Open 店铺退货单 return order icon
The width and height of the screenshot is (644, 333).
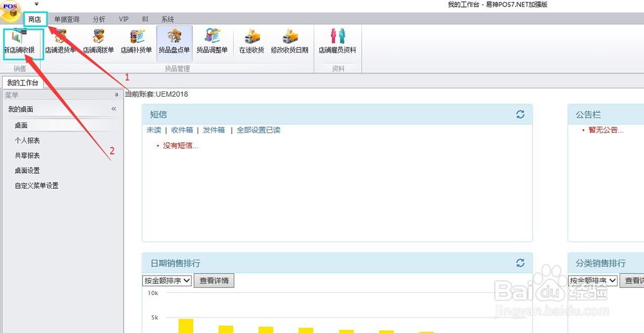(61, 41)
